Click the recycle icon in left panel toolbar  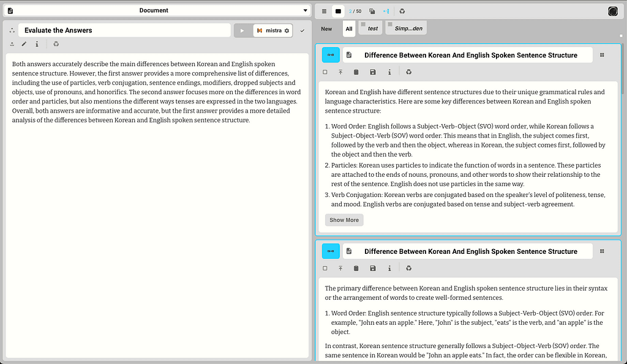(56, 44)
